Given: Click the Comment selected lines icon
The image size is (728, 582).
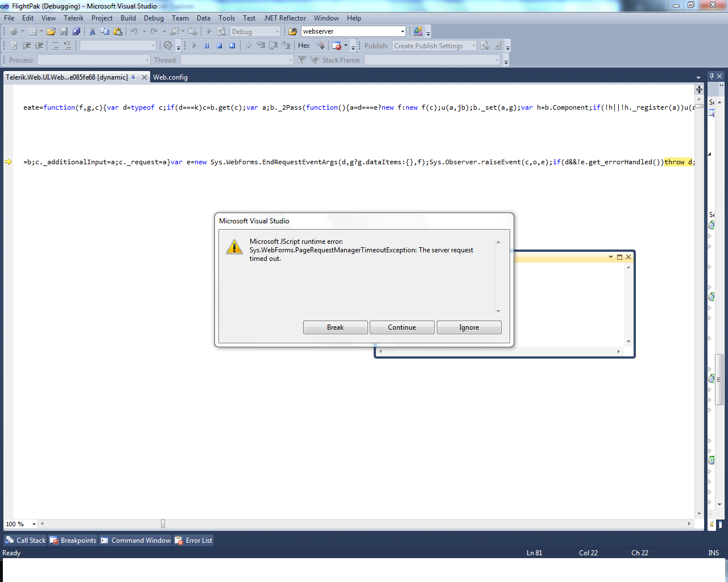Looking at the screenshot, I should [55, 46].
